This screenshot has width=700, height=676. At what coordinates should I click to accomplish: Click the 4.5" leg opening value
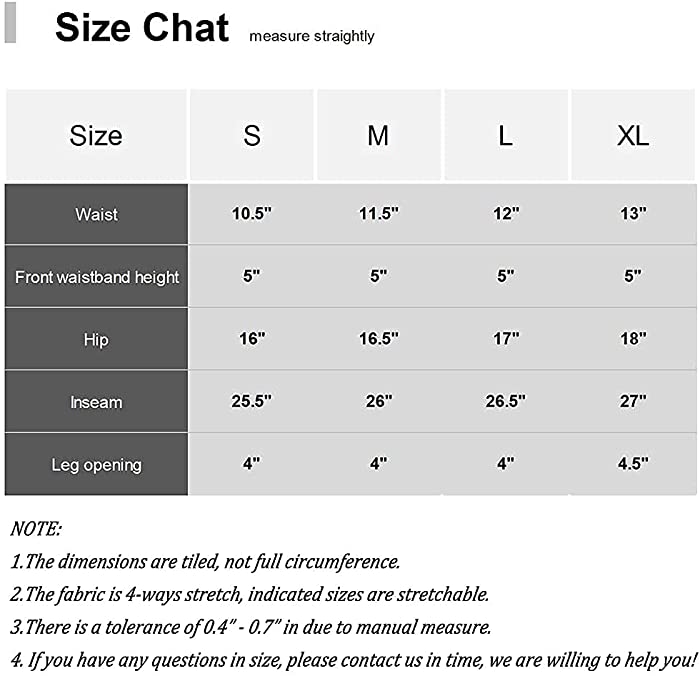click(633, 463)
